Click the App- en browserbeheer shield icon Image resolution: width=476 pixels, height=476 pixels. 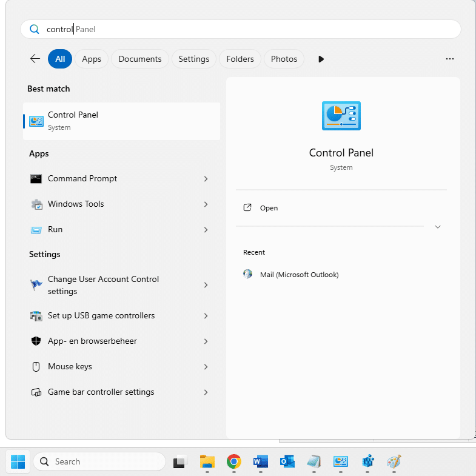click(x=36, y=341)
